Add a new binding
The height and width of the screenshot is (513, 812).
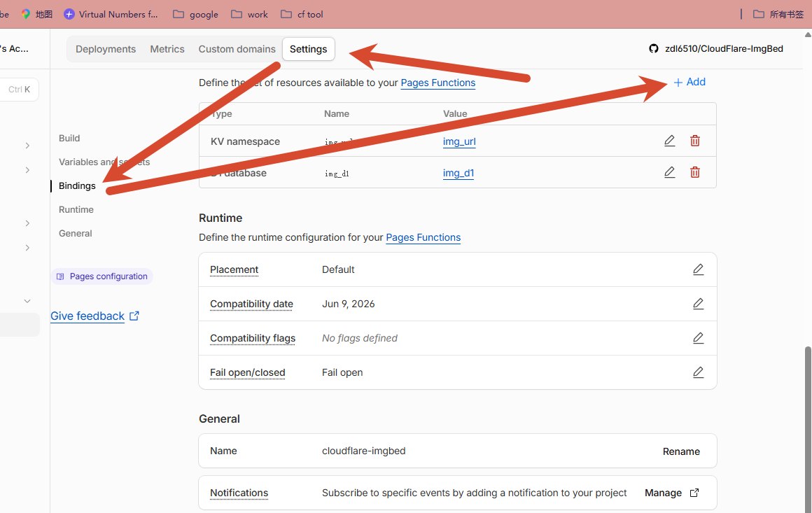pos(689,82)
